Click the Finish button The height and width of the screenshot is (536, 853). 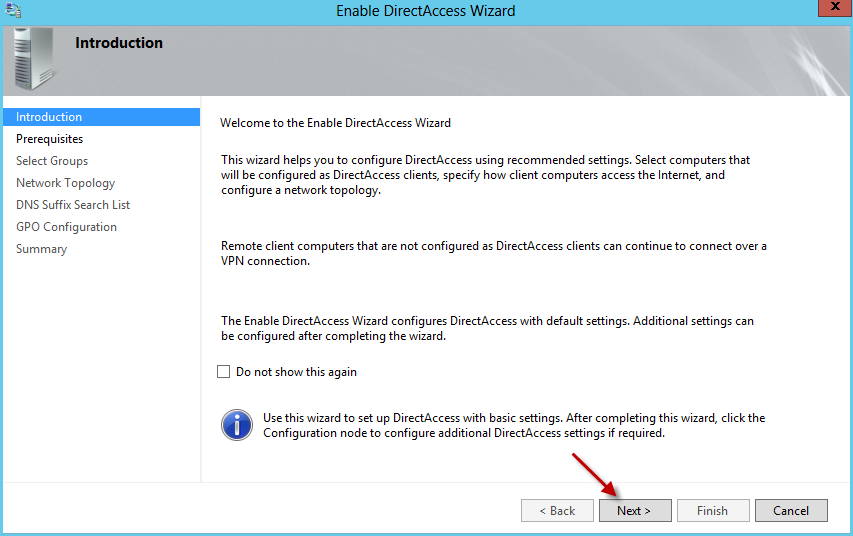click(712, 511)
